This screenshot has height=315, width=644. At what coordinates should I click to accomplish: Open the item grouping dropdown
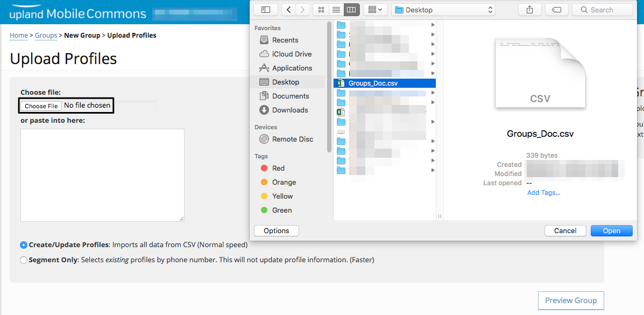click(375, 10)
